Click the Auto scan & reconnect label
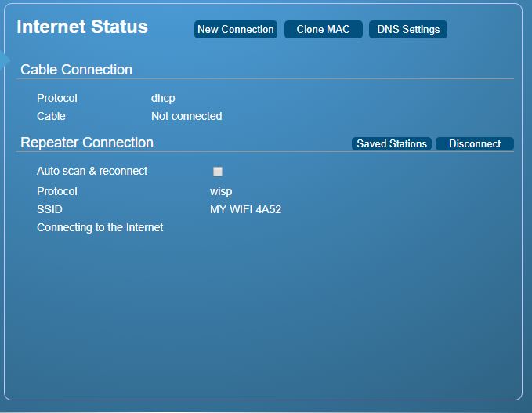Viewport: 532px width, 413px height. (92, 171)
